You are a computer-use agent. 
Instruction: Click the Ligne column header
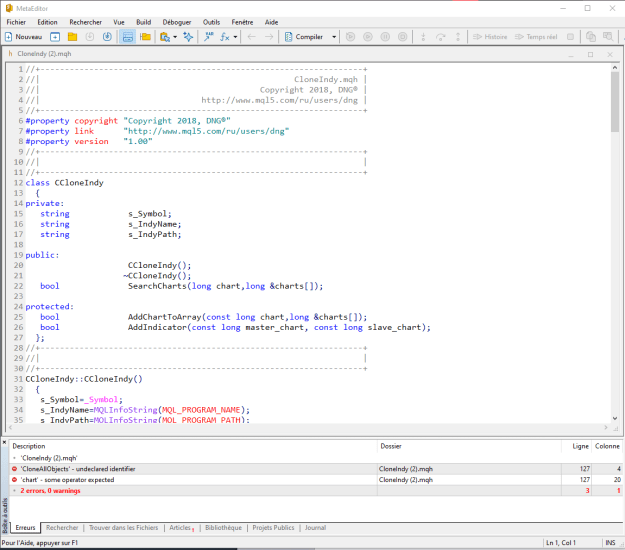pyautogui.click(x=576, y=446)
